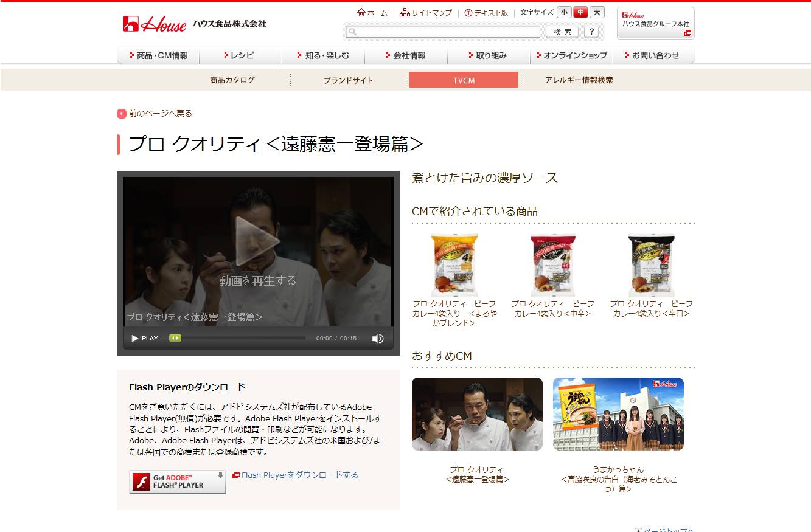Image resolution: width=811 pixels, height=532 pixels.
Task: Open the 取り組み menu
Action: [489, 55]
